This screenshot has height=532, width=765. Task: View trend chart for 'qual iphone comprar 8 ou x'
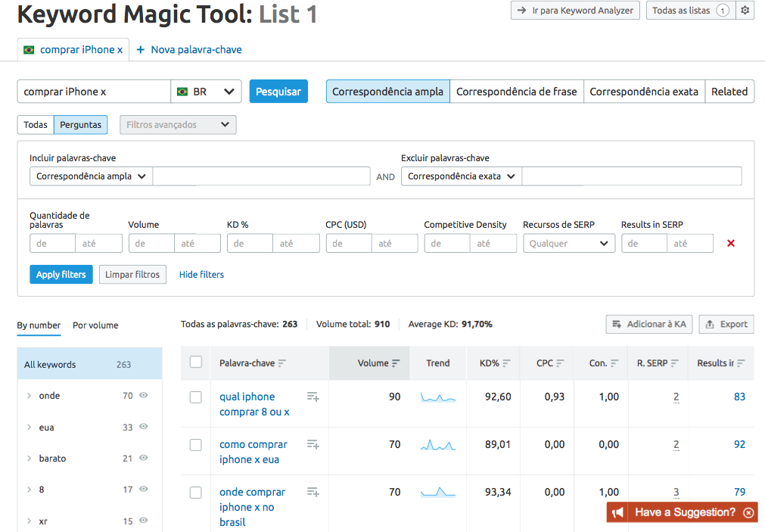pyautogui.click(x=437, y=397)
